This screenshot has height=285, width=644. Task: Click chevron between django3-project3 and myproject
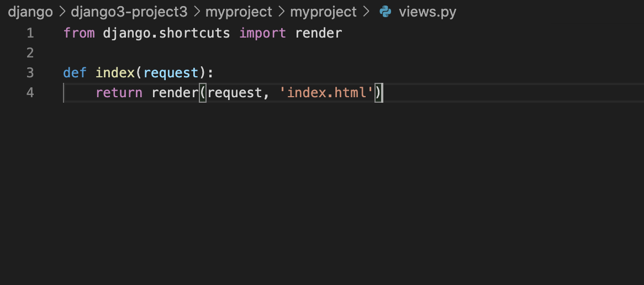click(197, 12)
